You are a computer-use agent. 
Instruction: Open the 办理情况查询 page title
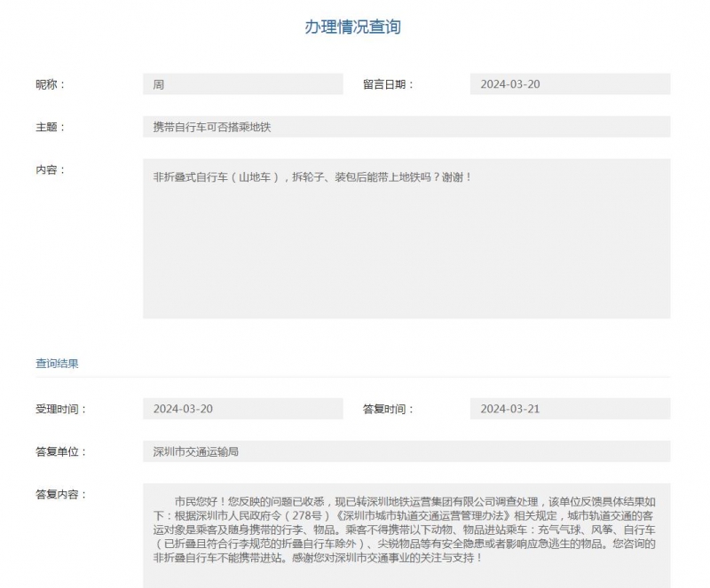pos(354,27)
